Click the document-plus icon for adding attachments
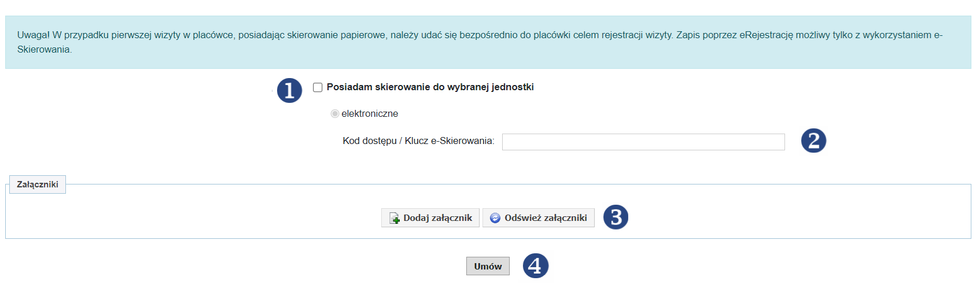 click(394, 218)
